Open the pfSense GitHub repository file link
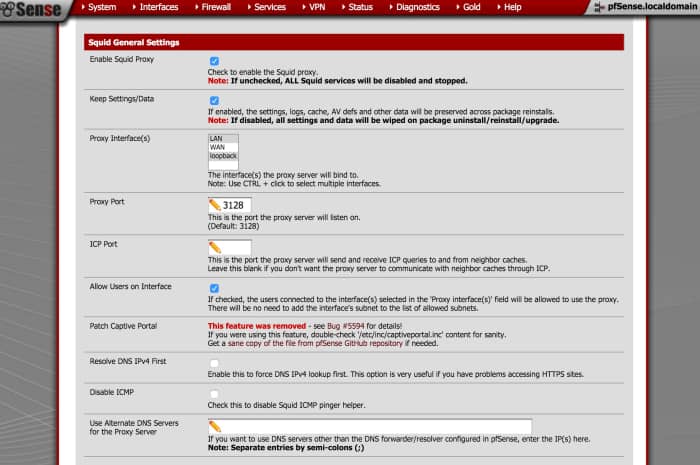The image size is (700, 465). [315, 344]
